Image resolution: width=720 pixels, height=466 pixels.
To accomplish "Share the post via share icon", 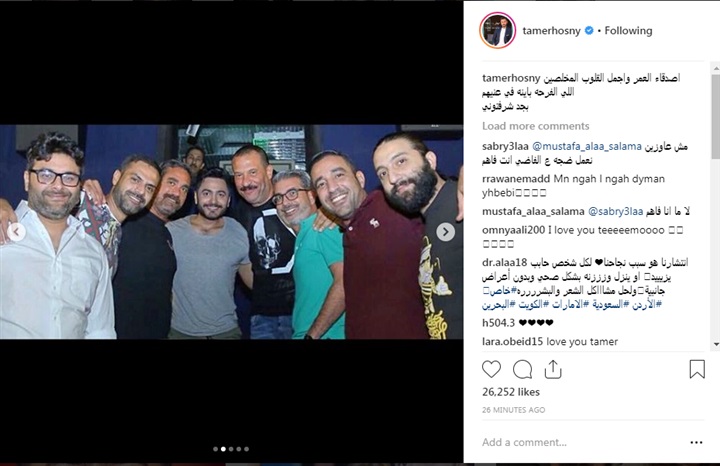I will pos(553,369).
